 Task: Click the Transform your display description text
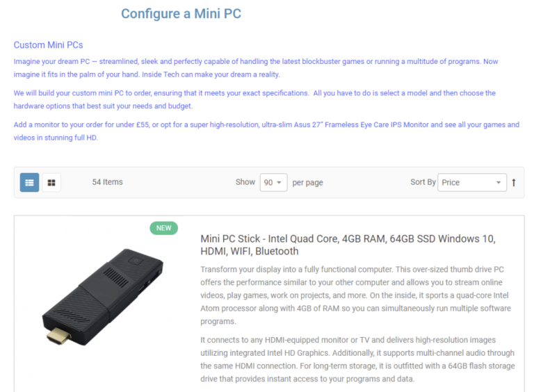tap(355, 295)
